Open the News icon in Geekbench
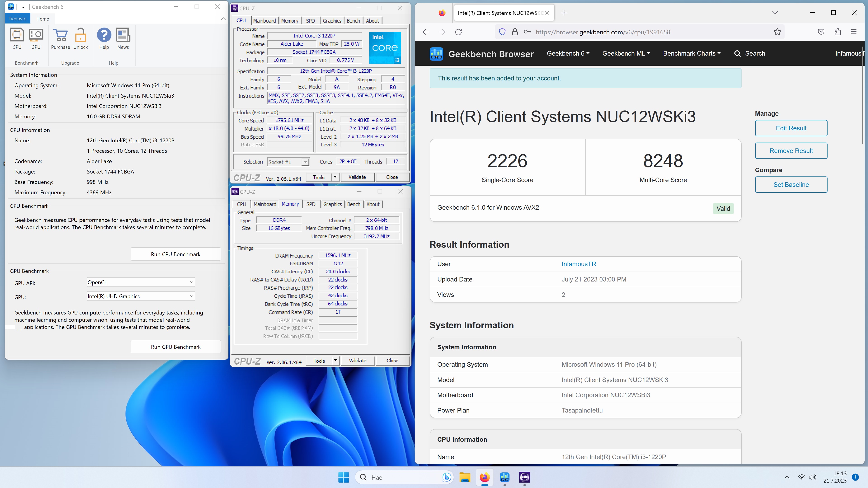Image resolution: width=868 pixels, height=488 pixels. [x=123, y=38]
